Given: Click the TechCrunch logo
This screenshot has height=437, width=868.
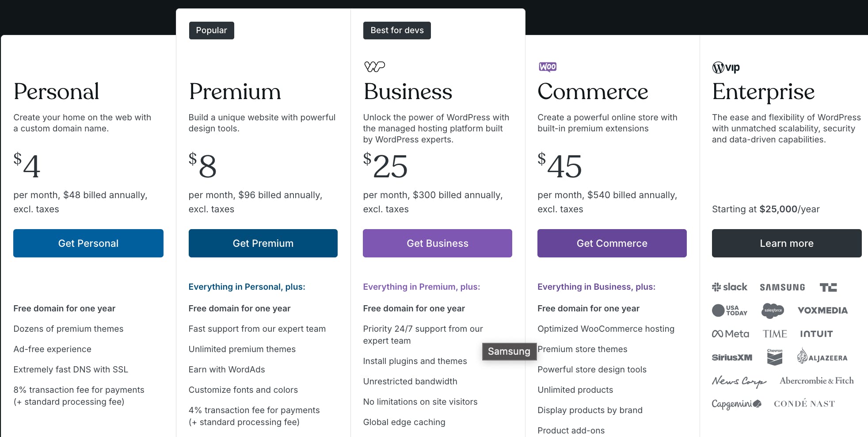Looking at the screenshot, I should (828, 287).
